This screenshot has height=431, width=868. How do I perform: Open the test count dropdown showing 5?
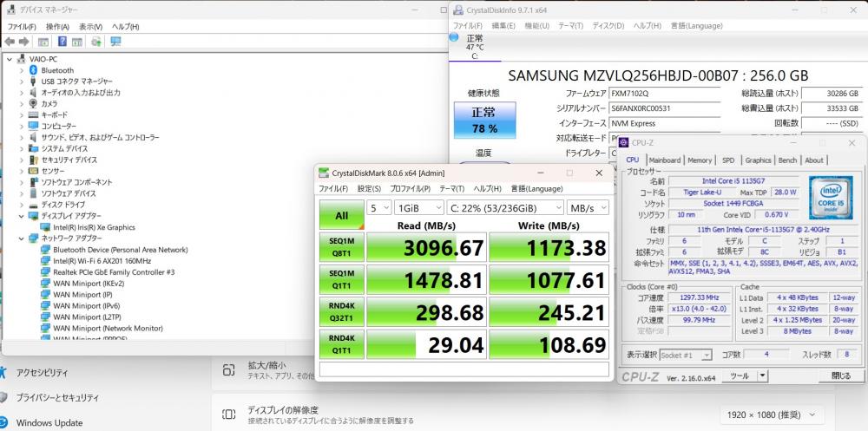(378, 208)
